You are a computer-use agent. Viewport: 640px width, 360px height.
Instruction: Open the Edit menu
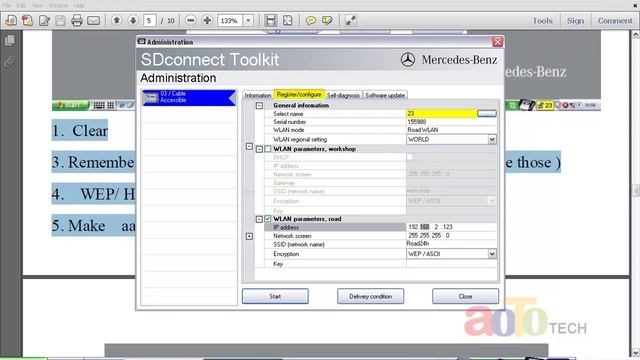coord(21,5)
